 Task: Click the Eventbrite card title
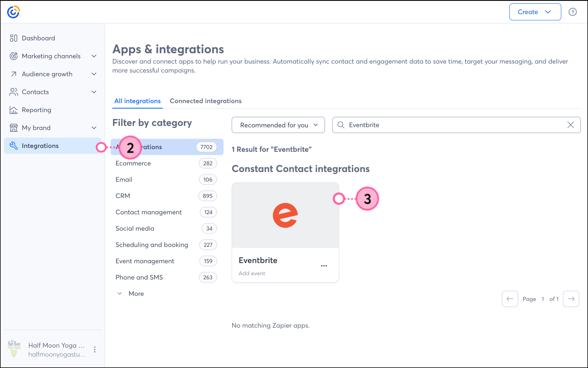(258, 260)
